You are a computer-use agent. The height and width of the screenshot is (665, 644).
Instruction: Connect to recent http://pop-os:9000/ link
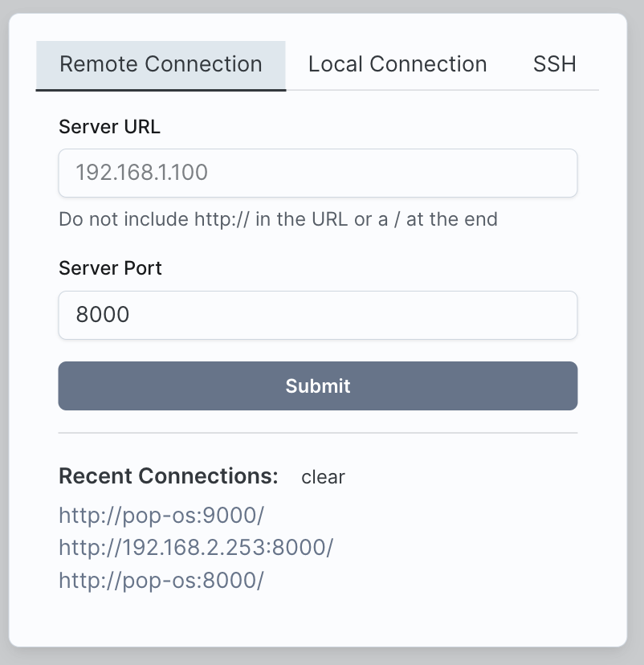click(161, 515)
